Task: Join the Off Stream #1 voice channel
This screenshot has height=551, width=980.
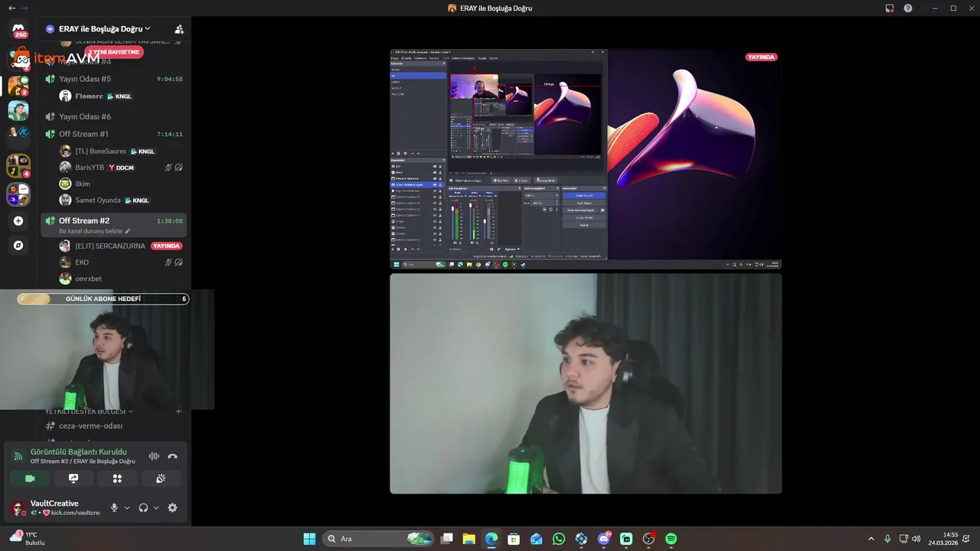Action: (x=113, y=134)
